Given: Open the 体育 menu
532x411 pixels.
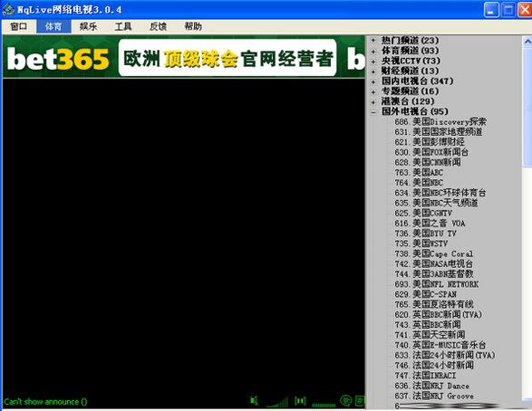Looking at the screenshot, I should (53, 26).
